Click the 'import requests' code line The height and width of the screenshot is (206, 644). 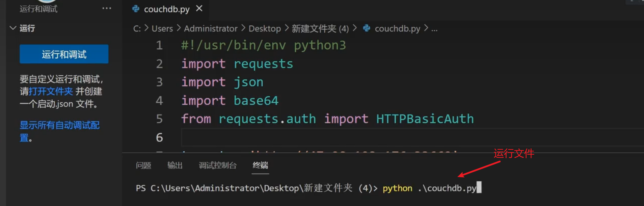coord(237,64)
